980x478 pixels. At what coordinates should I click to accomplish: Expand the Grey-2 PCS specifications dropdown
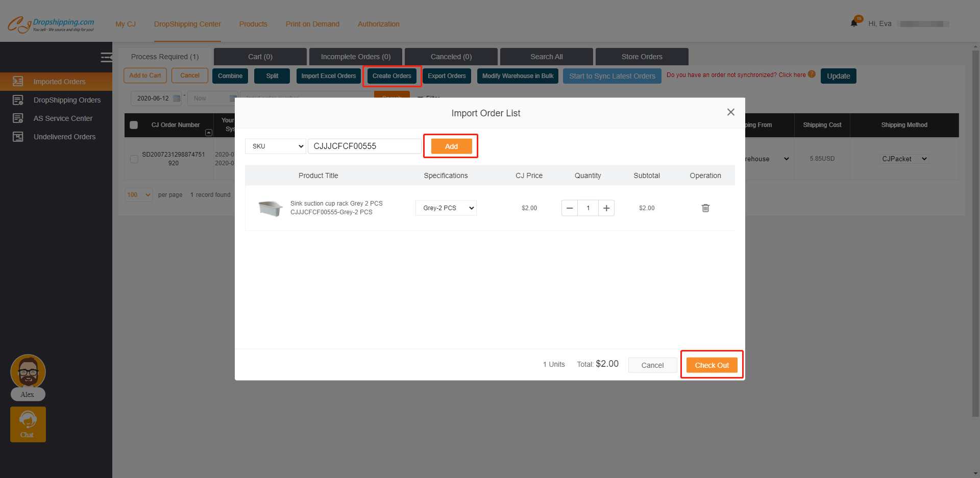pyautogui.click(x=446, y=208)
